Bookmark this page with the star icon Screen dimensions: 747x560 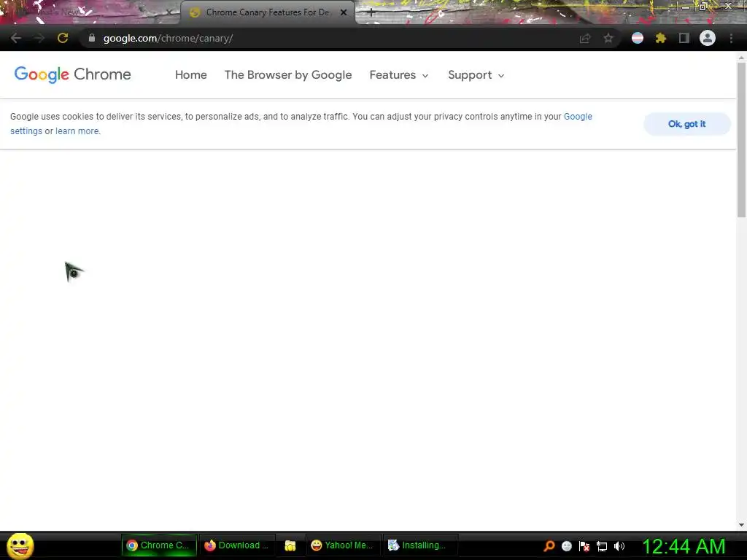(x=608, y=38)
